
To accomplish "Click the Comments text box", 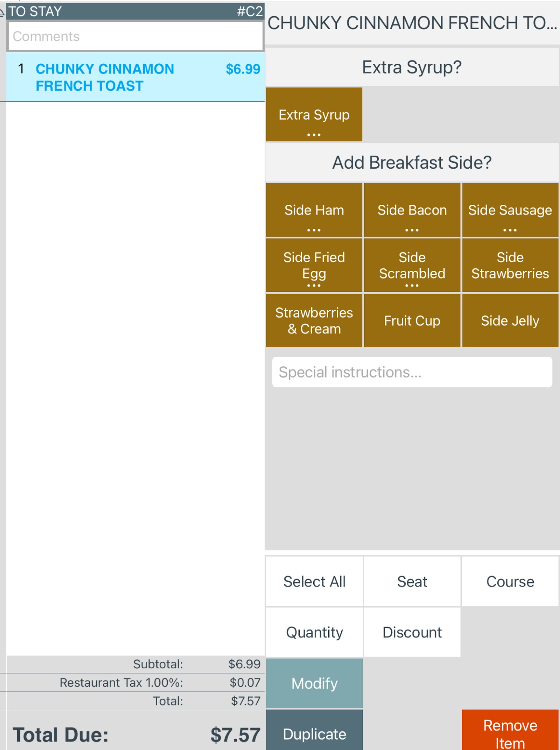I will click(x=135, y=36).
